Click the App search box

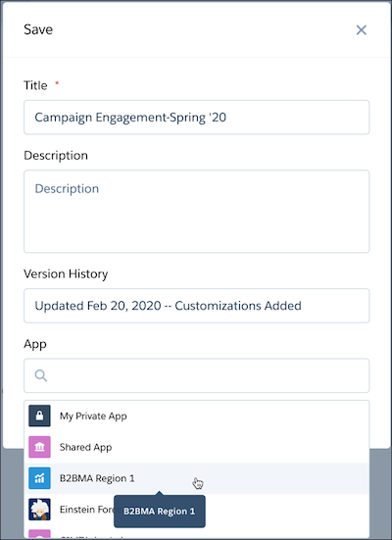(197, 375)
